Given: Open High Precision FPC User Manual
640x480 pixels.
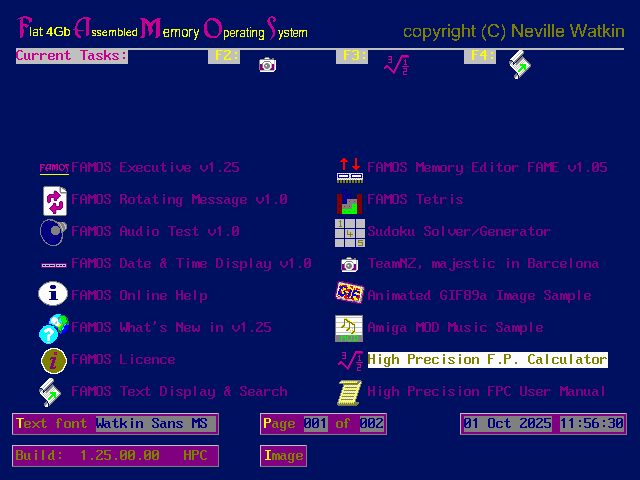Looking at the screenshot, I should tap(486, 391).
